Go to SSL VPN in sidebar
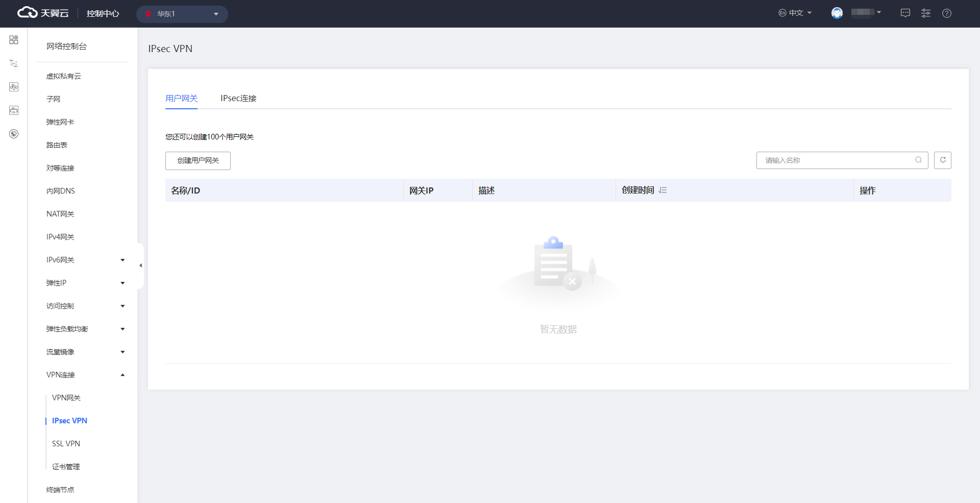Screen dimensions: 980x503 coord(66,444)
